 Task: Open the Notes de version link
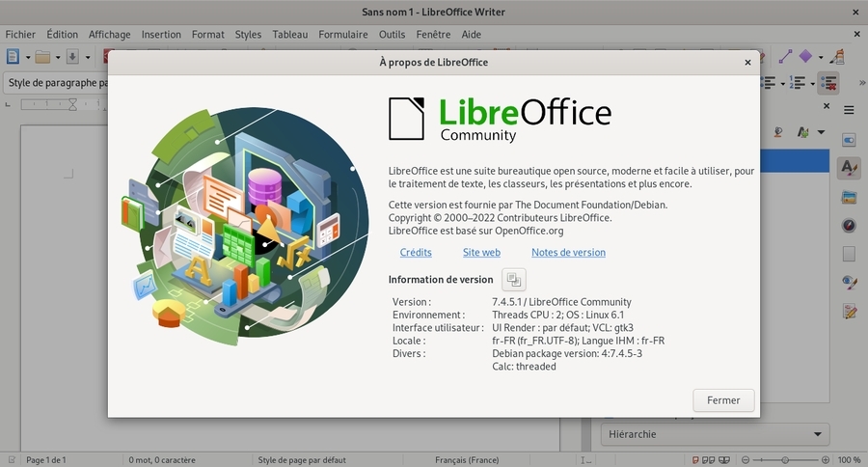[568, 253]
